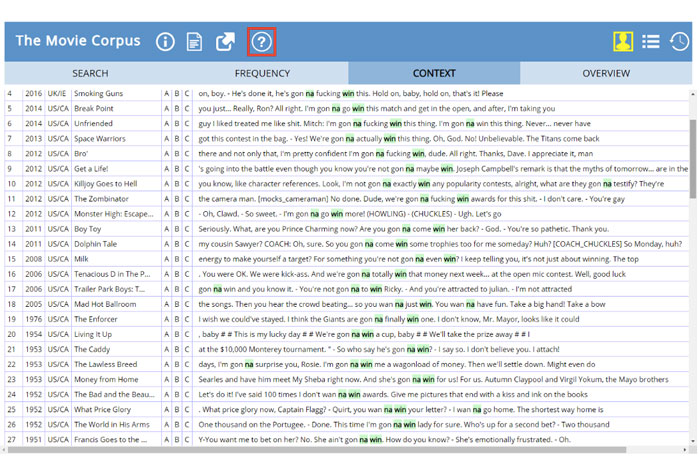Open the OVERVIEW tab

coord(606,73)
